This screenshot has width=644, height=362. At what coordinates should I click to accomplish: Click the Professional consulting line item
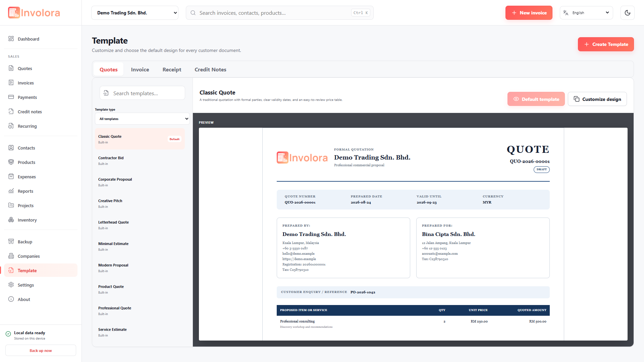coord(297,321)
